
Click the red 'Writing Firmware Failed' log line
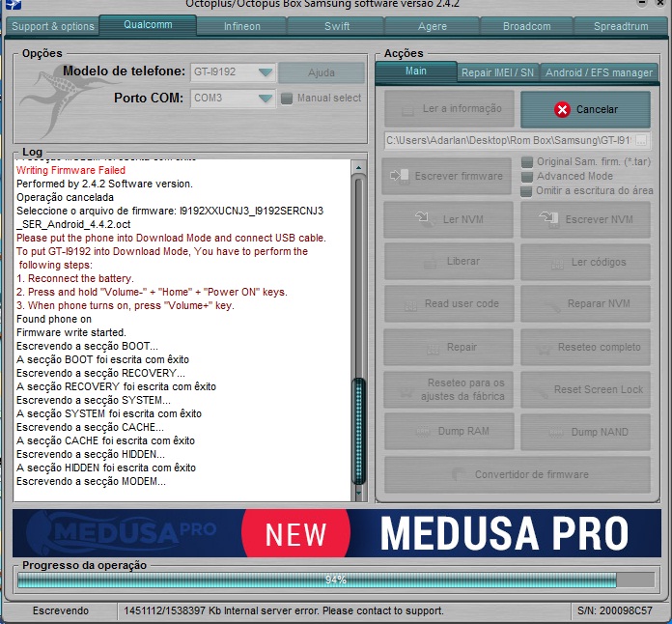click(70, 170)
